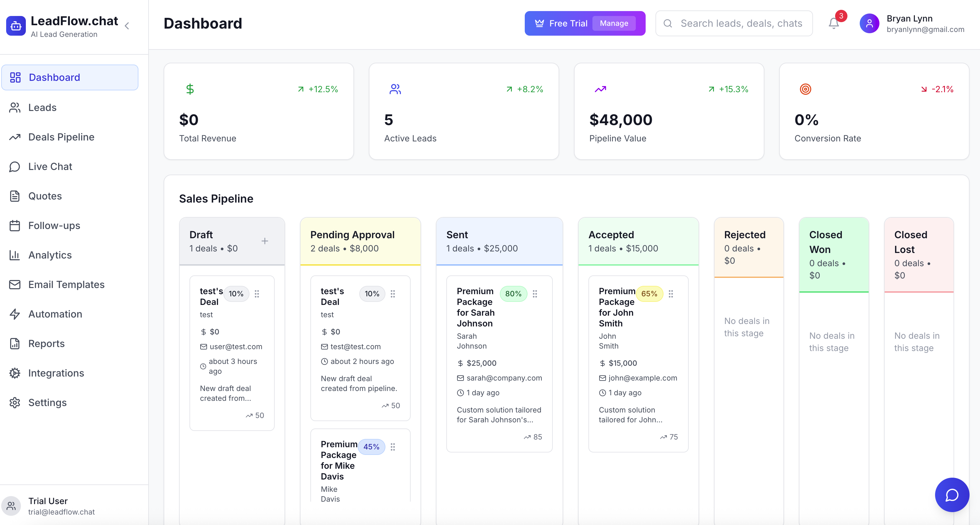Click the Conversion Rate target icon
The width and height of the screenshot is (980, 525).
(805, 89)
